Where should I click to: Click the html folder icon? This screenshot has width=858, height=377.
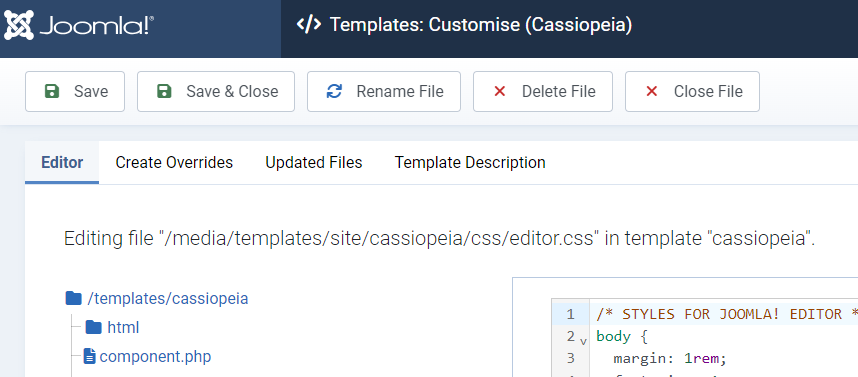pos(94,327)
